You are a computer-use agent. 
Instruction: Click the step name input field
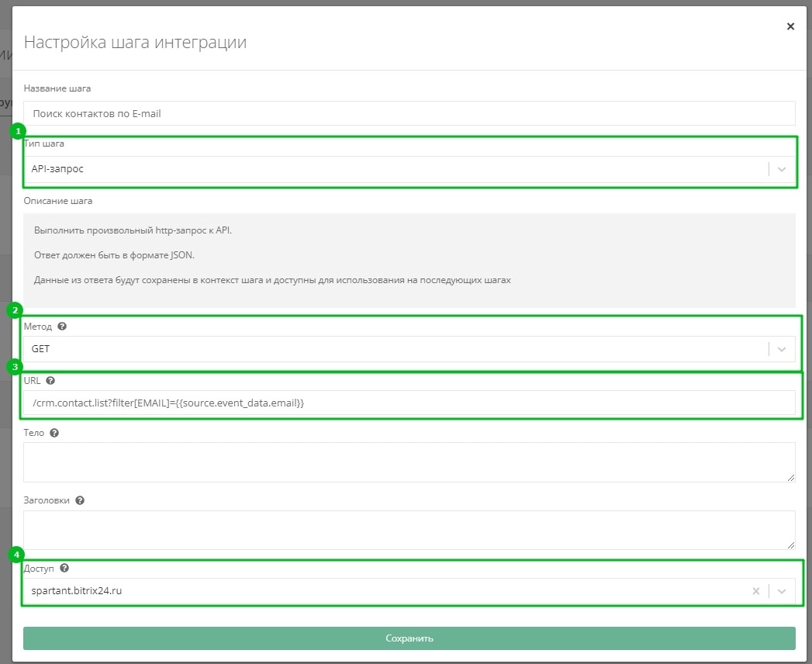click(409, 113)
